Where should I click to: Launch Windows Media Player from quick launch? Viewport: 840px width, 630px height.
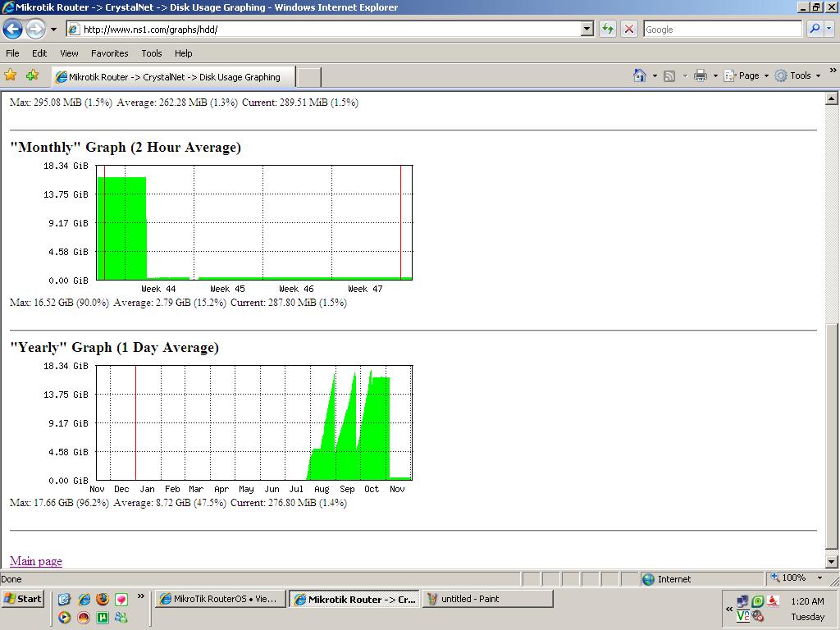[x=64, y=618]
